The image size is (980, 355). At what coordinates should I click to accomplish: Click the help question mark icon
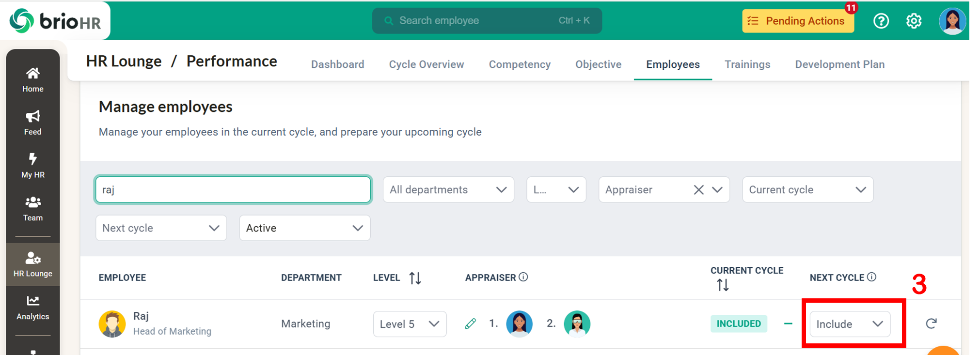click(x=881, y=21)
